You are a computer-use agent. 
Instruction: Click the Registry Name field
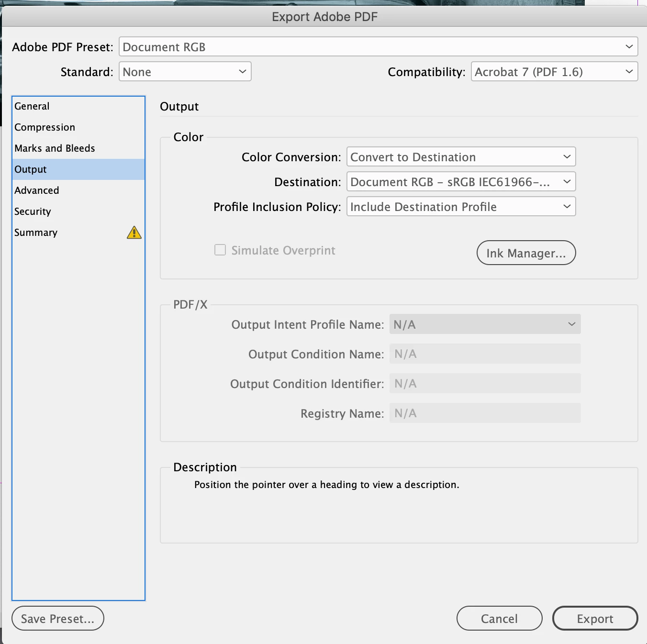click(485, 413)
